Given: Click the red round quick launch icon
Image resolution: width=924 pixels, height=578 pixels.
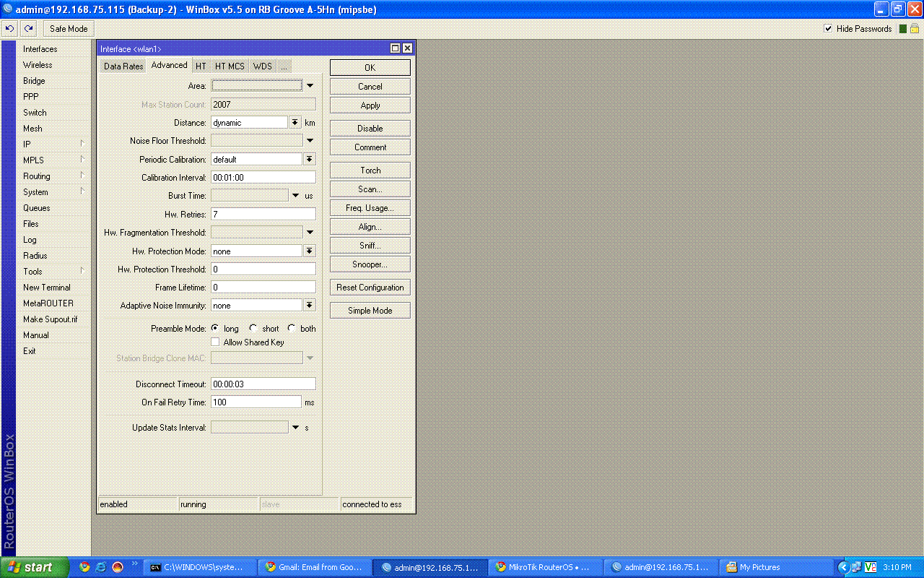Looking at the screenshot, I should 118,567.
